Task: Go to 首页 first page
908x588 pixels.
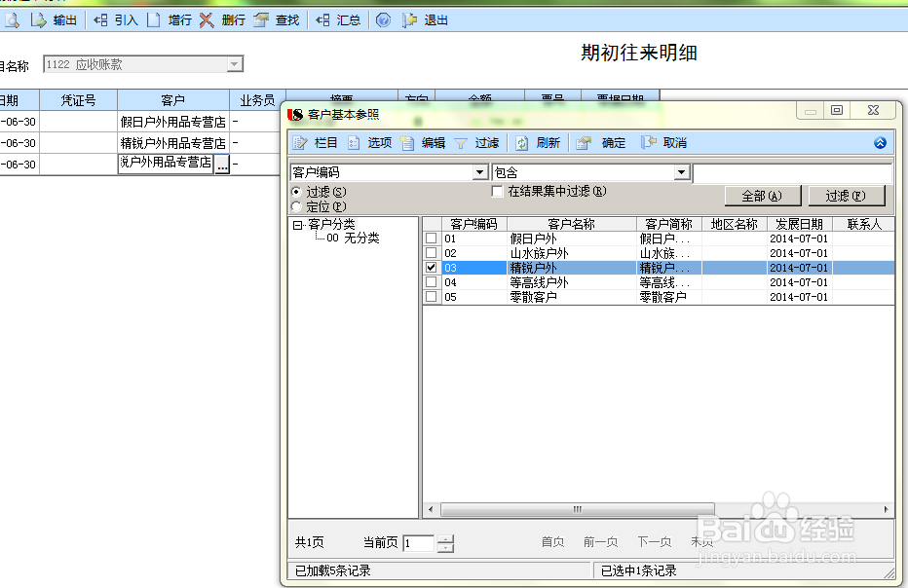Action: pos(553,542)
